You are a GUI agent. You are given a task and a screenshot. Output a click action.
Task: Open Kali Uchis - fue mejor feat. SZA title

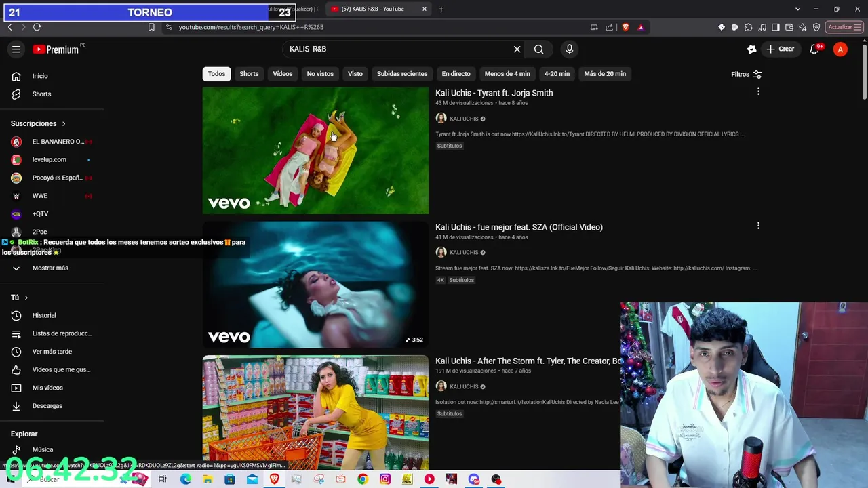click(x=519, y=227)
